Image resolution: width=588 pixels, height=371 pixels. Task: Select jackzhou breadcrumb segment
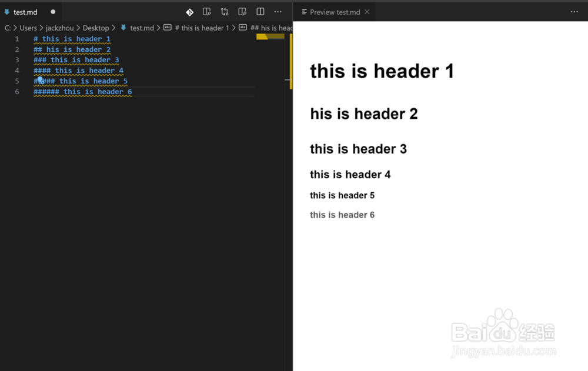coord(59,28)
